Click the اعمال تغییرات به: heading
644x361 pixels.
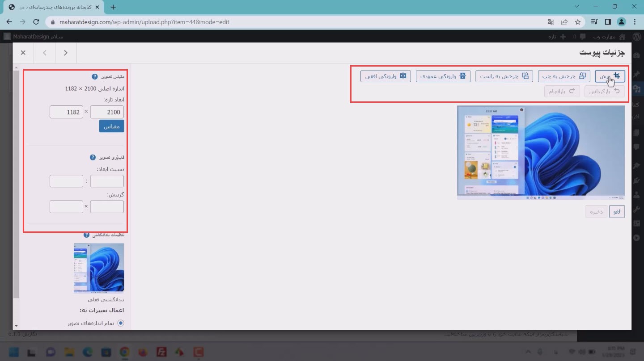click(x=102, y=310)
